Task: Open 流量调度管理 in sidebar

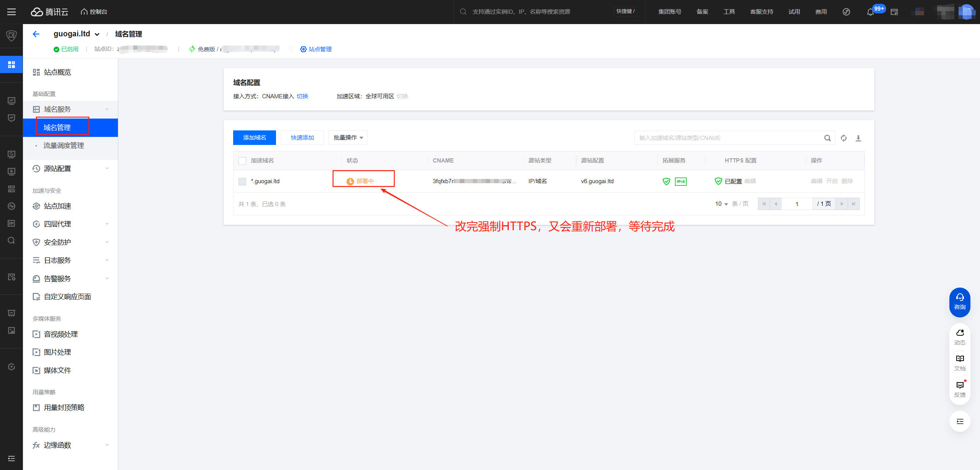Action: click(x=64, y=146)
